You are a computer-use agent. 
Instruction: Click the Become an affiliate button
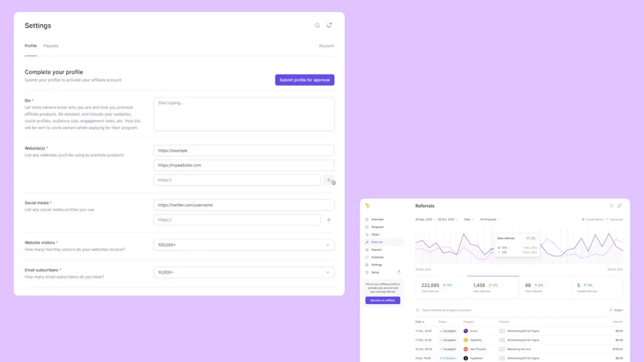383,300
